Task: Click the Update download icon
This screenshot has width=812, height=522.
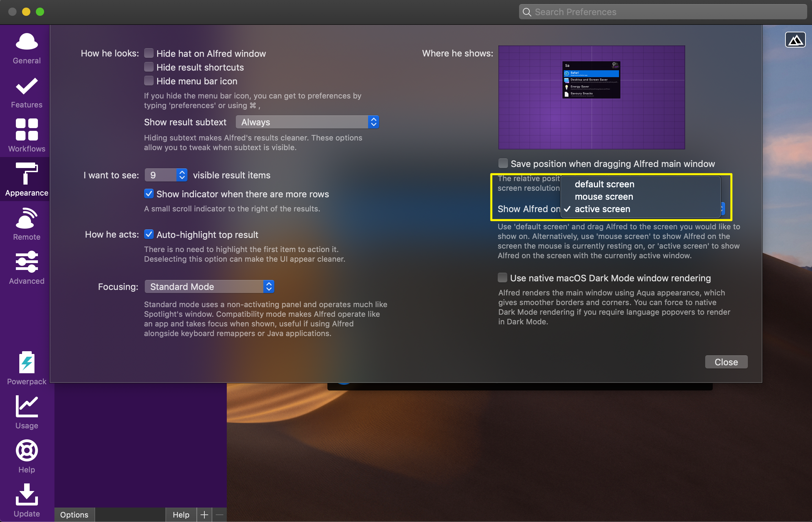Action: point(27,495)
